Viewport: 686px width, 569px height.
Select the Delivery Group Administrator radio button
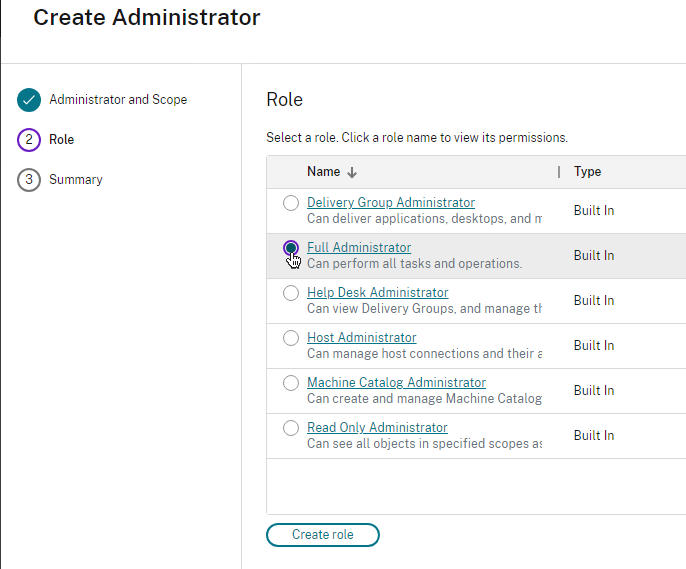pyautogui.click(x=290, y=203)
